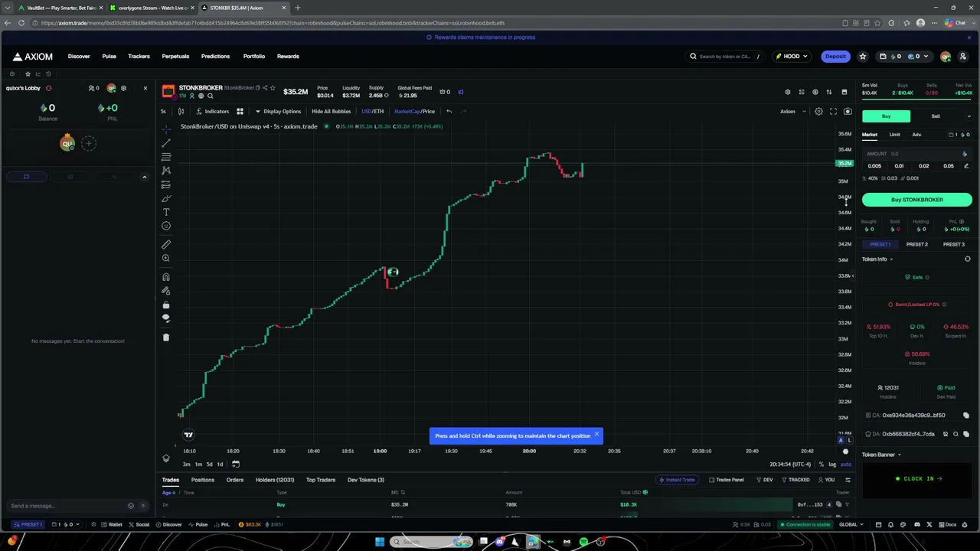The image size is (980, 551).
Task: Select the 0.05 quick amount
Action: (x=949, y=166)
